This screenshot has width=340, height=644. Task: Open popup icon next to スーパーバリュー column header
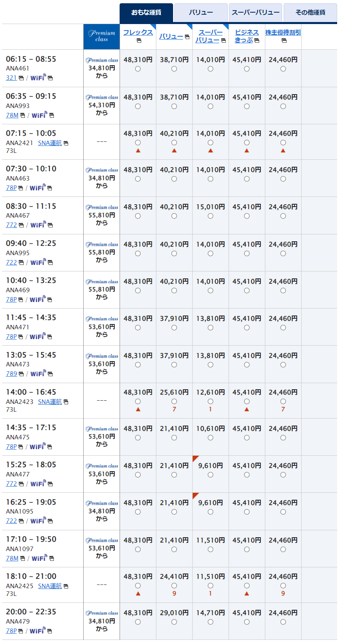pos(223,40)
